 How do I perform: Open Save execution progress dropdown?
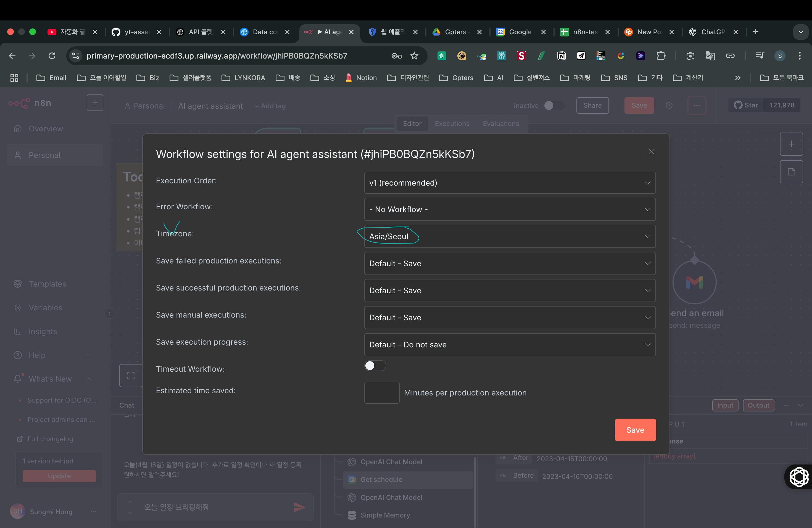pyautogui.click(x=510, y=344)
